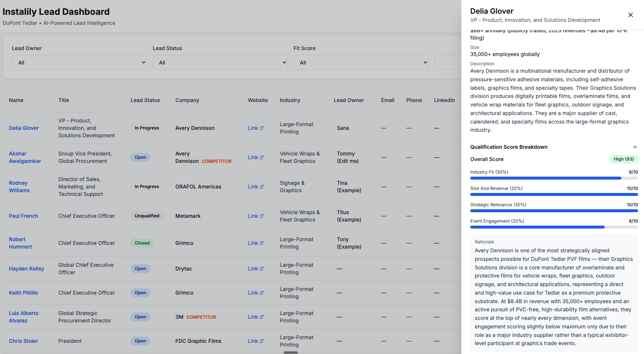
Task: Open the Lead Owner filter dropdown
Action: pos(79,62)
